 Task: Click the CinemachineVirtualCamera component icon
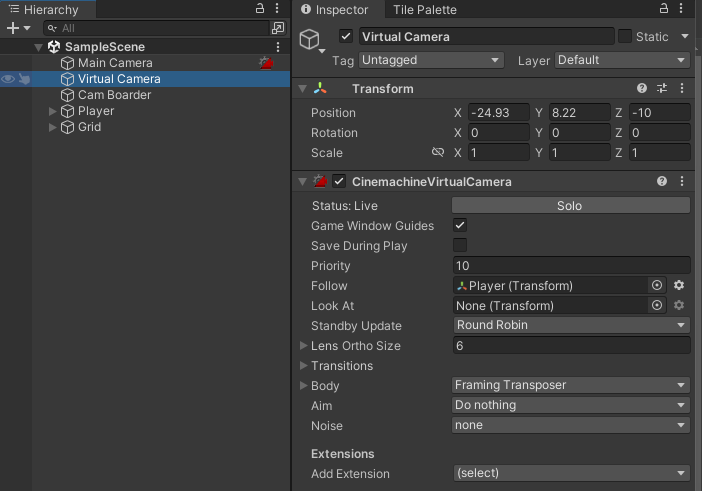pyautogui.click(x=320, y=181)
